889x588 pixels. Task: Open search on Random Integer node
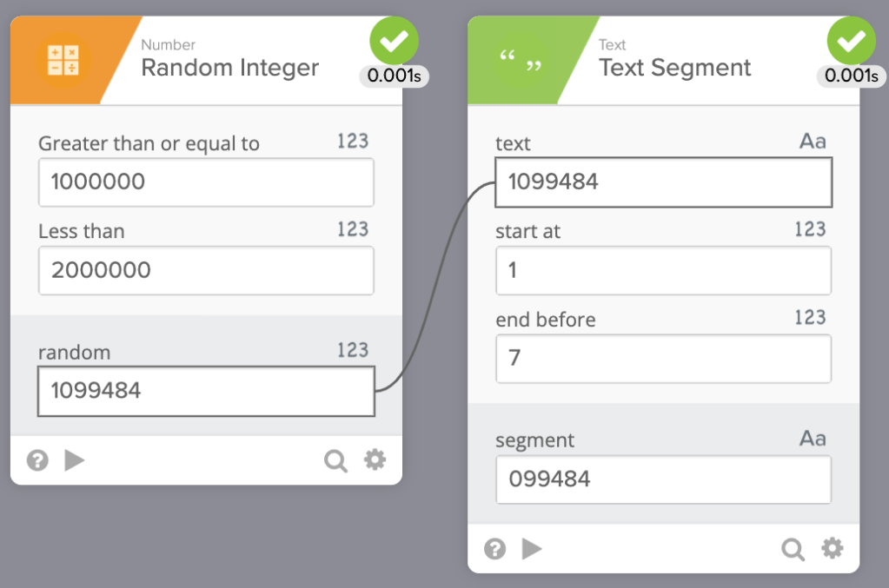pyautogui.click(x=335, y=460)
